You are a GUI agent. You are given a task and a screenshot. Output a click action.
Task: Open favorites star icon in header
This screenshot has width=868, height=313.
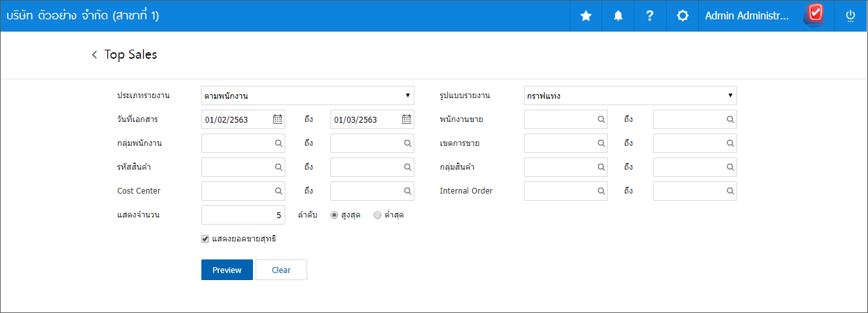pos(586,16)
